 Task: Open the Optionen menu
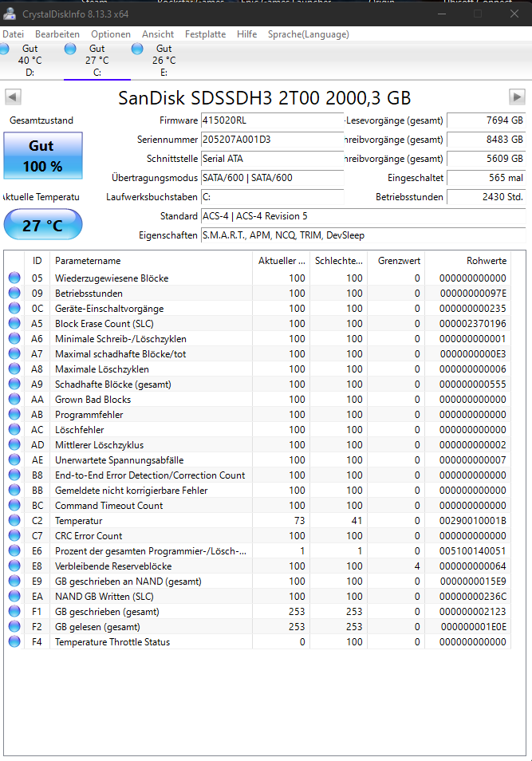111,34
